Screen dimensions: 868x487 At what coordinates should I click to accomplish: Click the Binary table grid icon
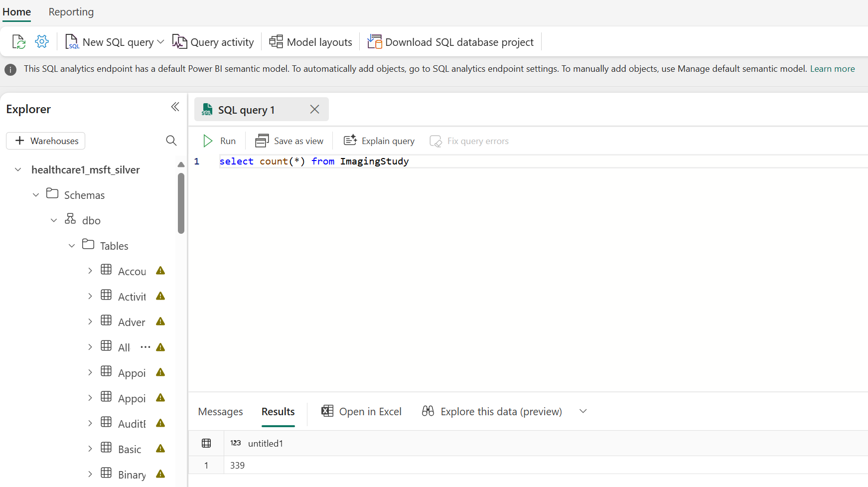click(106, 473)
